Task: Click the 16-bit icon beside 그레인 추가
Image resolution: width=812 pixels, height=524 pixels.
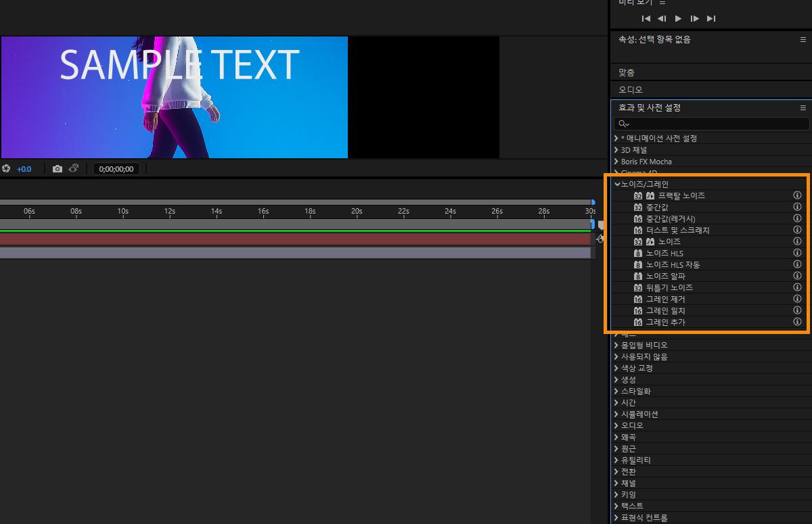Action: pyautogui.click(x=637, y=323)
